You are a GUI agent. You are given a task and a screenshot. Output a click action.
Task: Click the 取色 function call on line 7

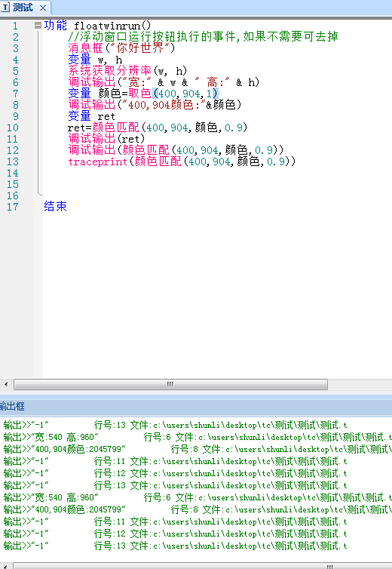(x=139, y=94)
